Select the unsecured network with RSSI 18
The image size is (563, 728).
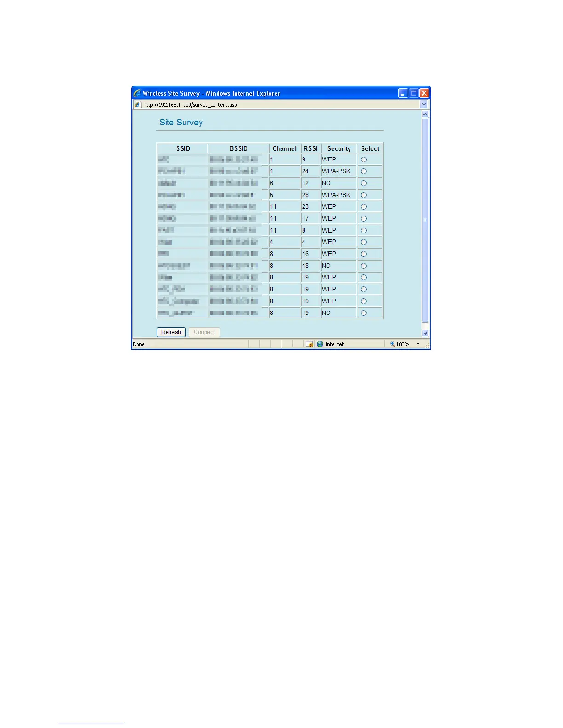(x=363, y=266)
